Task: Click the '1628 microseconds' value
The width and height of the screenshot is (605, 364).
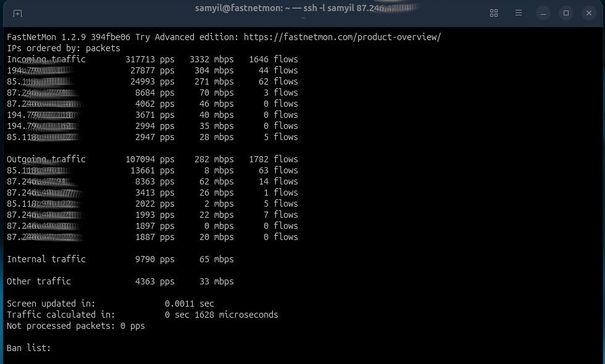Action: pos(236,315)
